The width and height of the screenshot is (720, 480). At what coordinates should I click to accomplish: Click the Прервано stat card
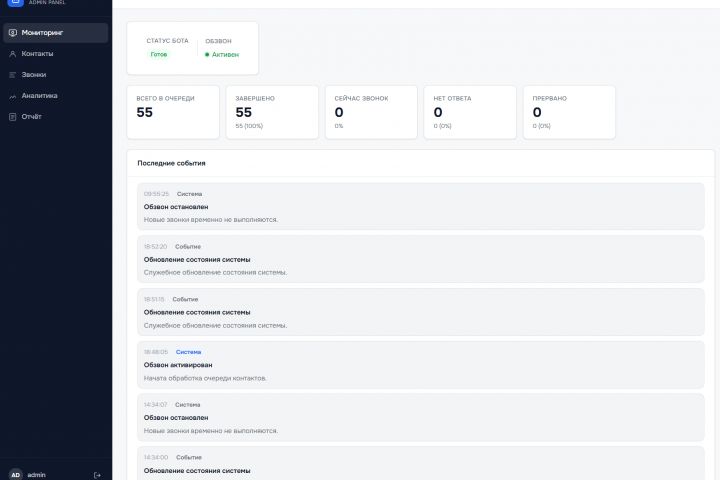click(566, 112)
